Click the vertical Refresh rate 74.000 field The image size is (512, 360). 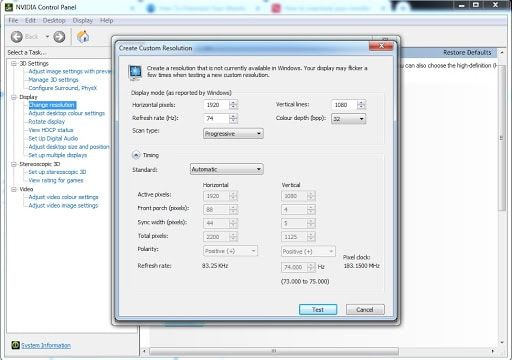click(x=298, y=267)
